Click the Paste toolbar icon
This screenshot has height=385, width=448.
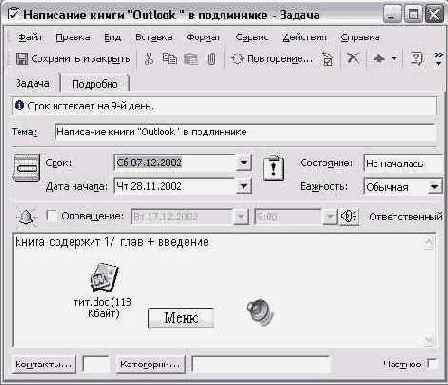click(191, 59)
